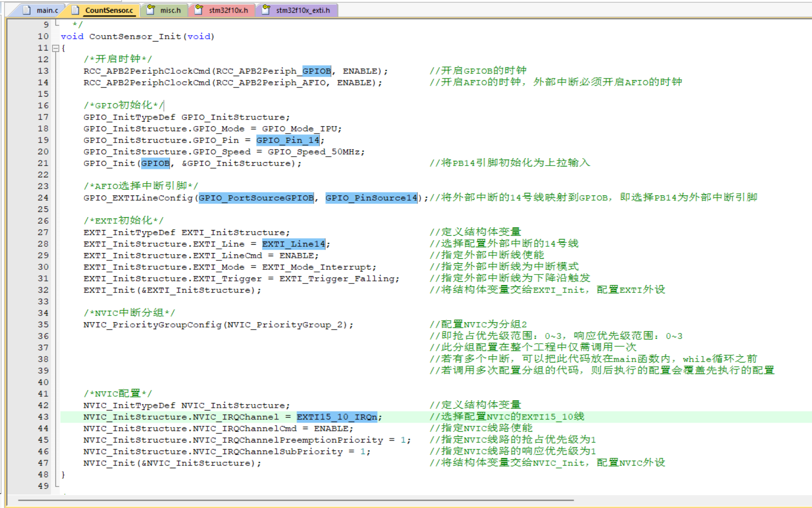
Task: Click line number 13 in gutter
Action: 43,71
